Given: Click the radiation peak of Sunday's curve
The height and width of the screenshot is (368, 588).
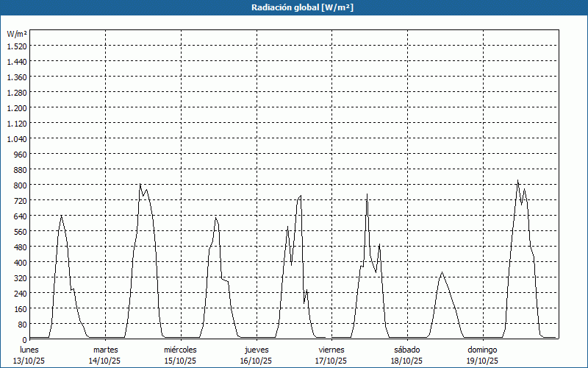Looking at the screenshot, I should click(x=517, y=181).
